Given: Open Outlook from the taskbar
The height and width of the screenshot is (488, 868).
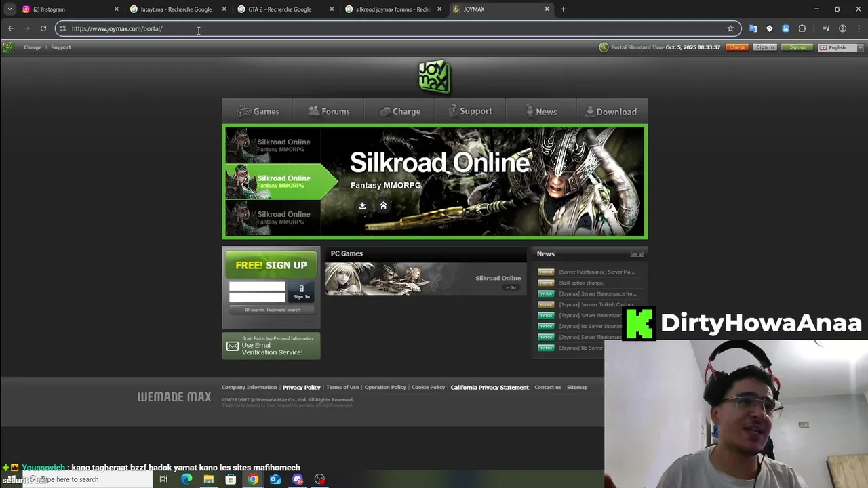Looking at the screenshot, I should coord(275,479).
